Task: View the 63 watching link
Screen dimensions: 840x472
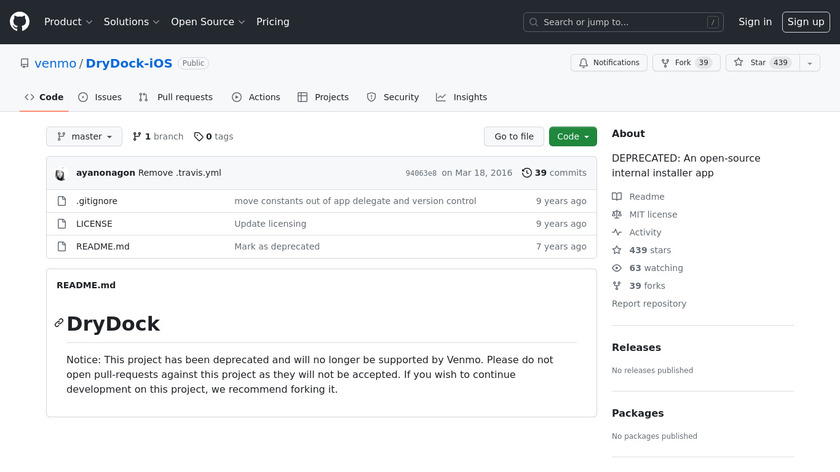Action: coord(648,268)
